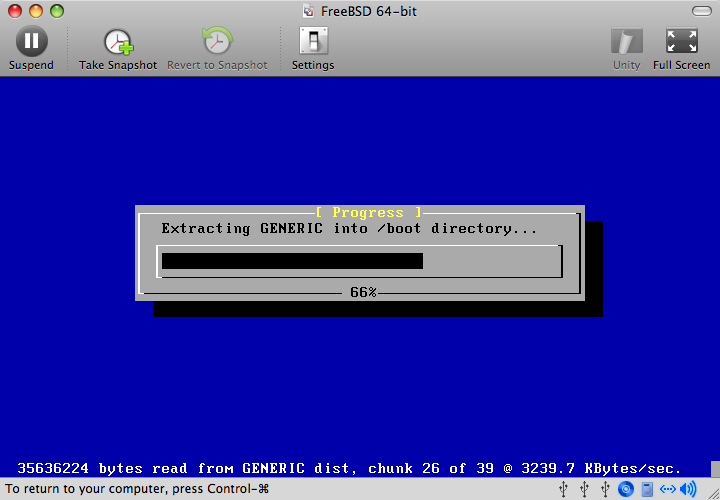
Task: Suspend the FreeBSD virtual machine
Action: click(31, 42)
